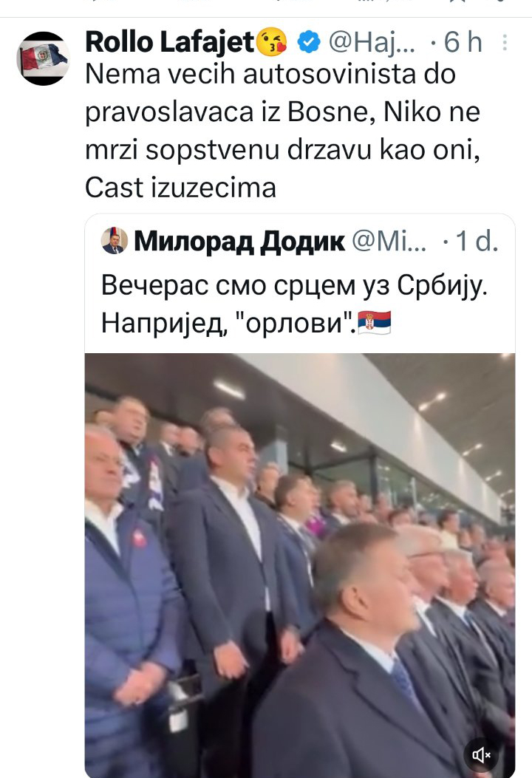Tap the 'Cast izuzecima' text line

(180, 188)
